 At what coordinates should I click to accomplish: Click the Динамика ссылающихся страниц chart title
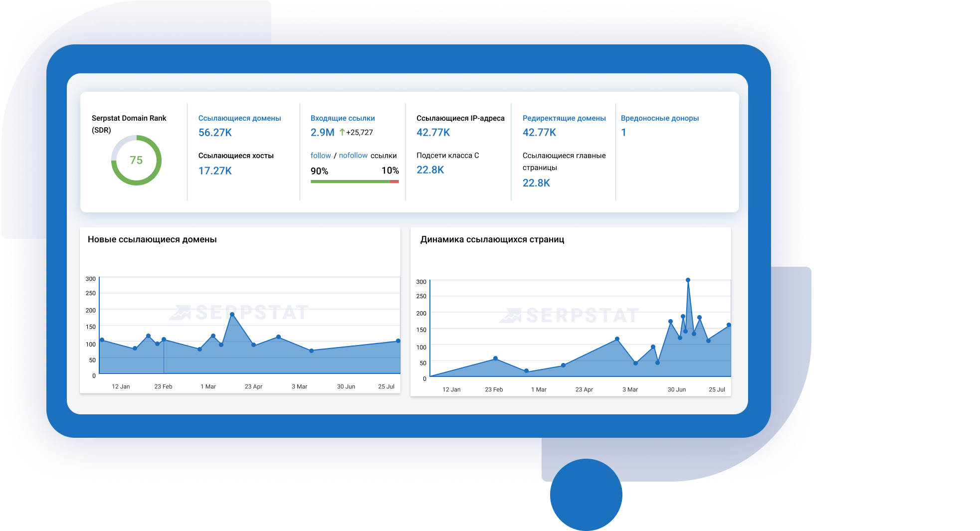pos(493,239)
